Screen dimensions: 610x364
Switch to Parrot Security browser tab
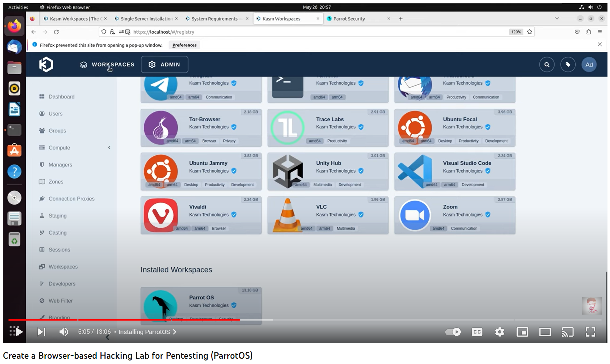[349, 19]
